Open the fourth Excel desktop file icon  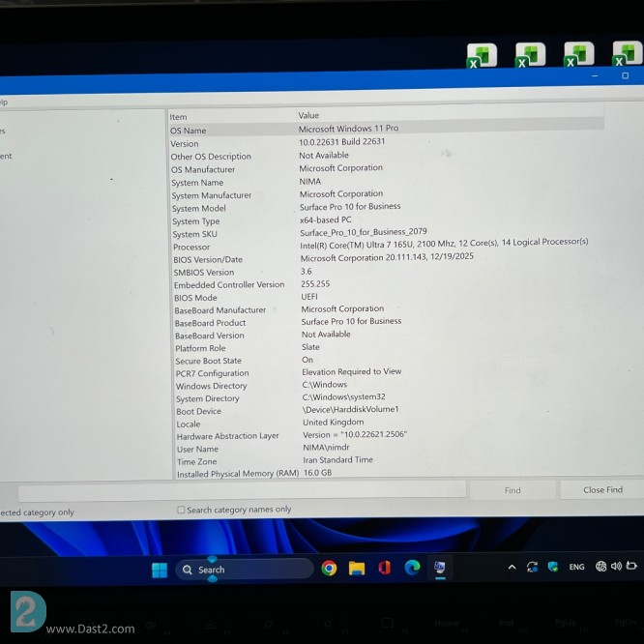pyautogui.click(x=627, y=53)
